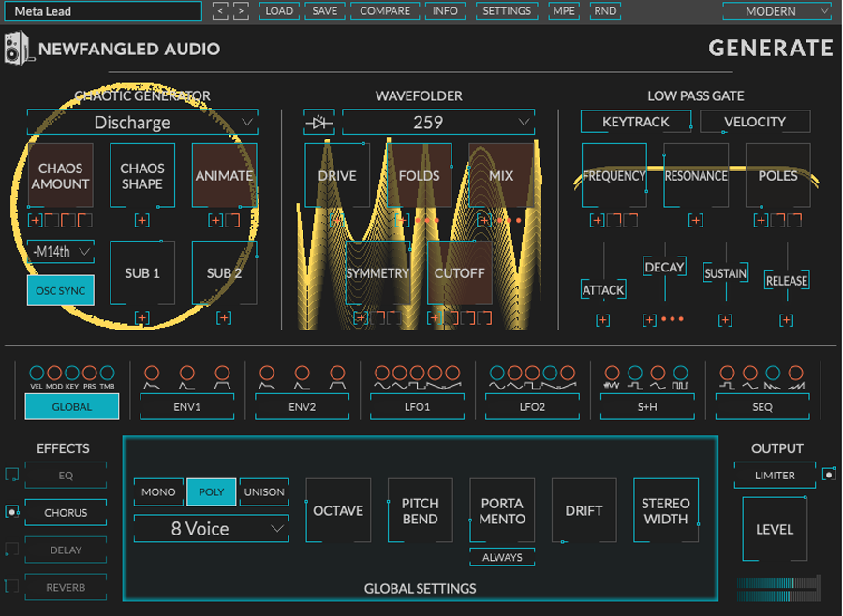Screen dimensions: 843x616
Task: Click the MOD modulation source circle
Action: click(x=54, y=373)
